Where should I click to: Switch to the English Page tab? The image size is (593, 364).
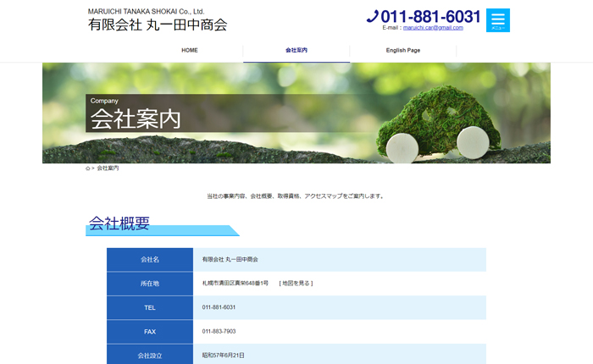pyautogui.click(x=402, y=51)
